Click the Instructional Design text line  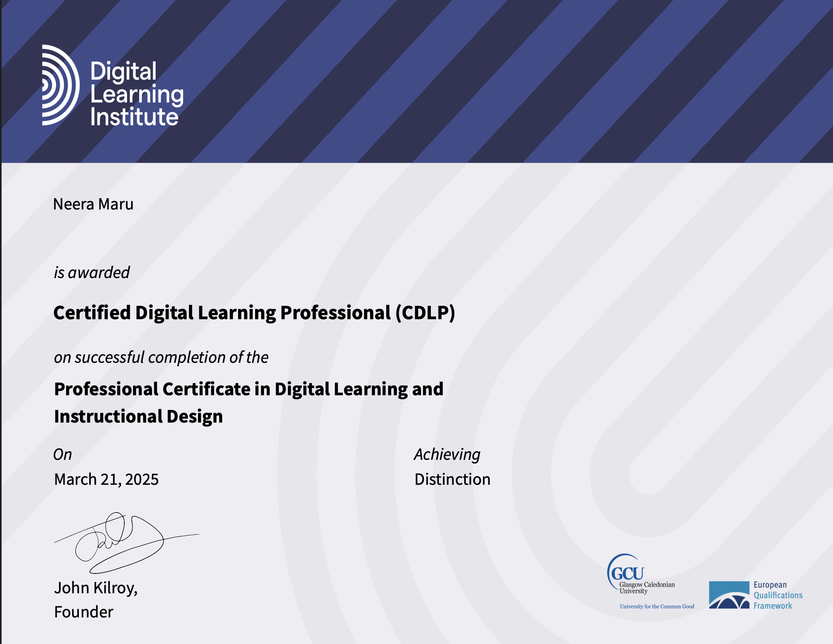[x=138, y=417]
